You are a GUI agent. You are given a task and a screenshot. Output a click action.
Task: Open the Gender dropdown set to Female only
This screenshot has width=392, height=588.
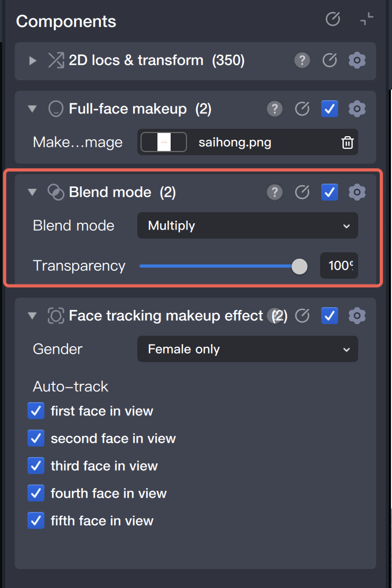(247, 349)
